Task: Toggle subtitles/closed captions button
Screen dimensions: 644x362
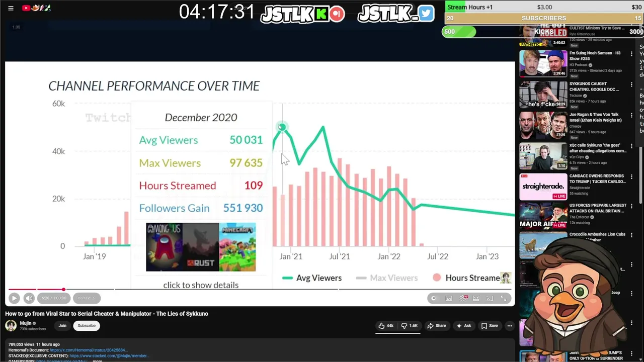Action: pos(449,298)
